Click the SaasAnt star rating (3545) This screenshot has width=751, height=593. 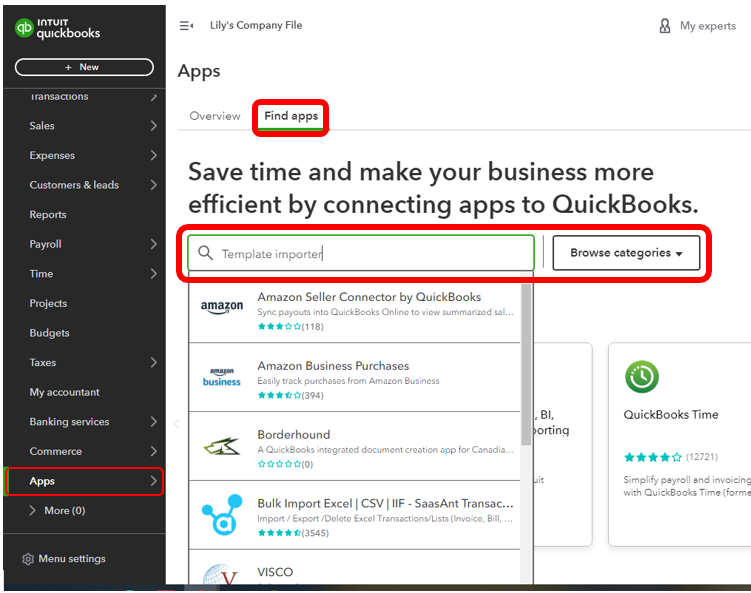pos(293,533)
